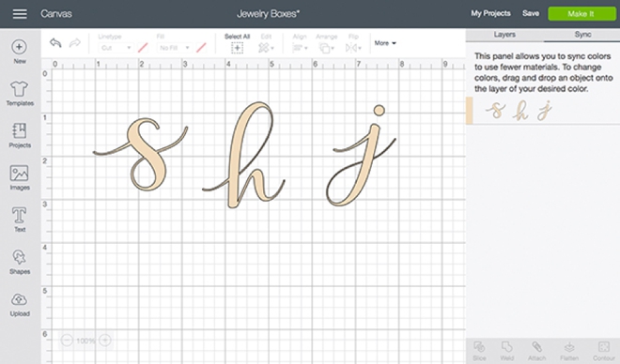Open My Projects
The height and width of the screenshot is (364, 620).
pyautogui.click(x=490, y=13)
